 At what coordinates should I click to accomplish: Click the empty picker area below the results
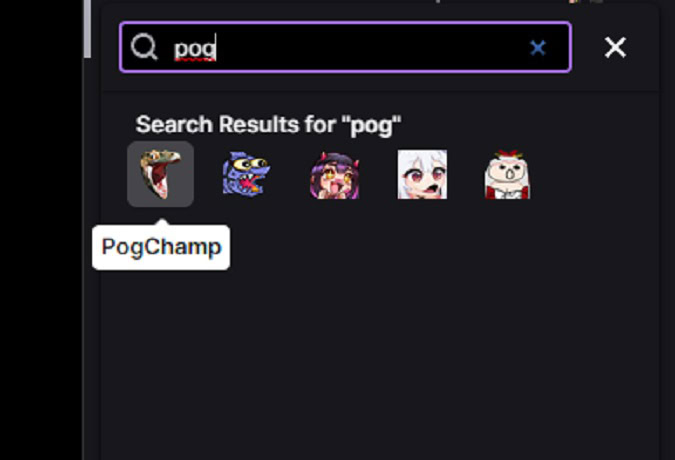(380, 360)
